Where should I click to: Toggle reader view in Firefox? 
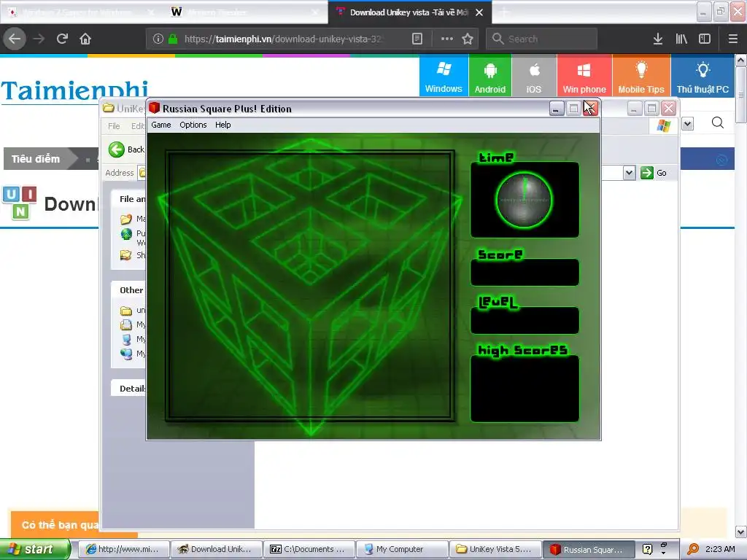(x=417, y=39)
